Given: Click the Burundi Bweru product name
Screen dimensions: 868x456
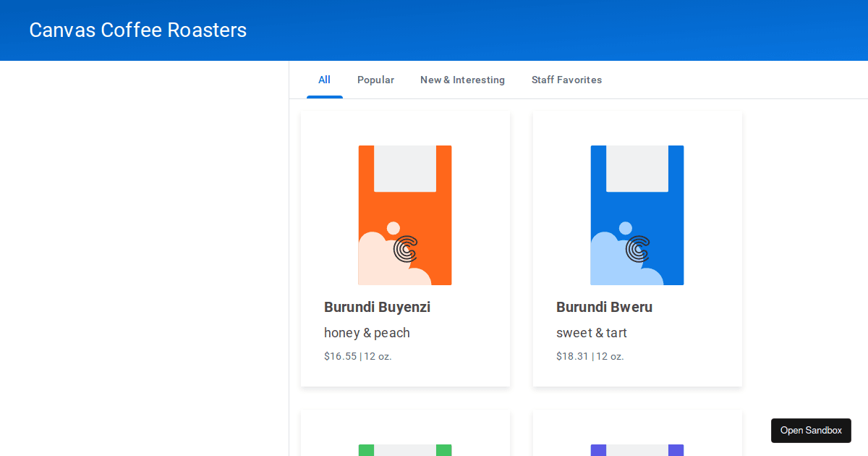Looking at the screenshot, I should [604, 307].
